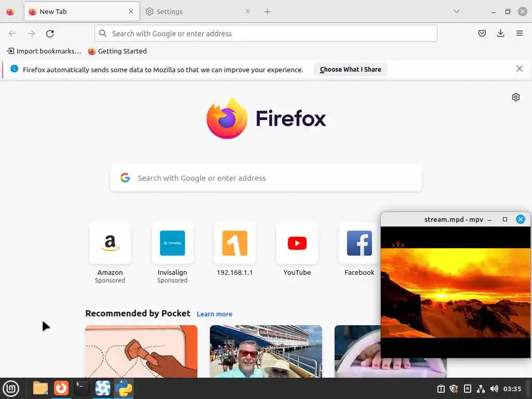Minimize the stream.mpd mpv window

tap(489, 220)
